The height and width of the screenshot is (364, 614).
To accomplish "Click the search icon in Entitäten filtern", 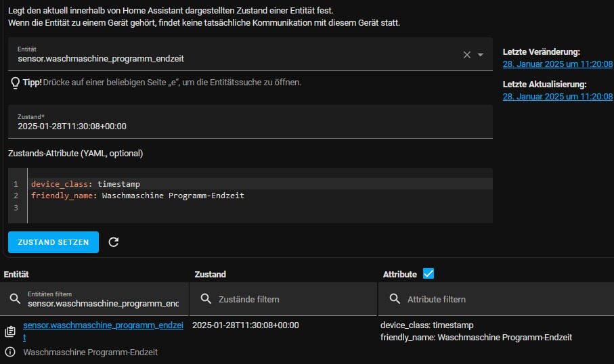I will point(15,299).
